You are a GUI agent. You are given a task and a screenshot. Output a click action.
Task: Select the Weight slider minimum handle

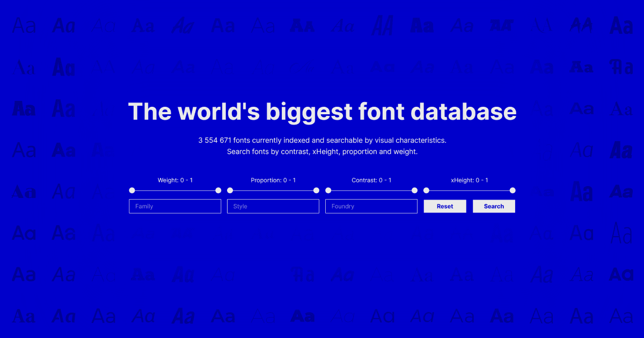coord(132,190)
